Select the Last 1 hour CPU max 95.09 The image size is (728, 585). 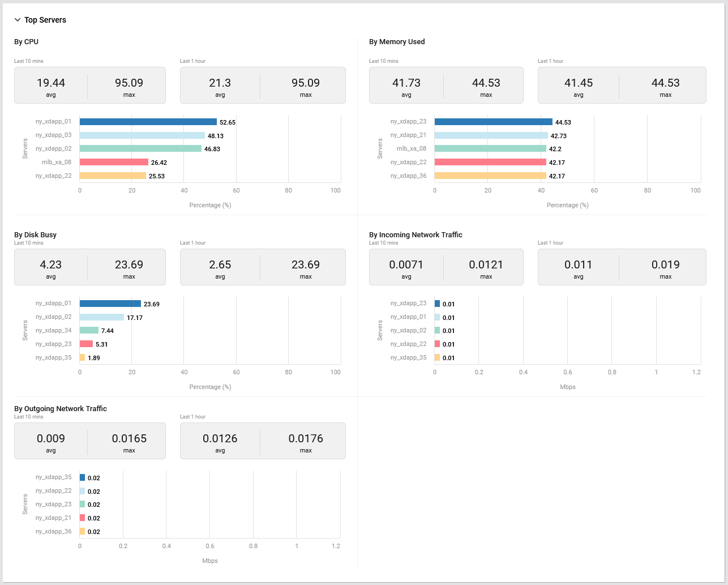(306, 83)
